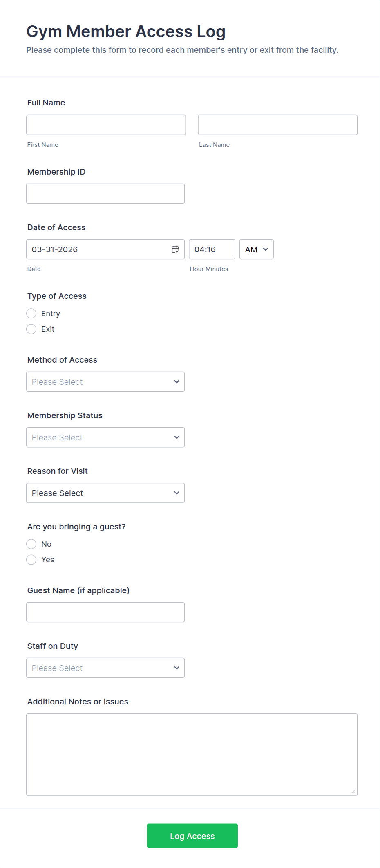Select the Entry radio button

coord(31,314)
